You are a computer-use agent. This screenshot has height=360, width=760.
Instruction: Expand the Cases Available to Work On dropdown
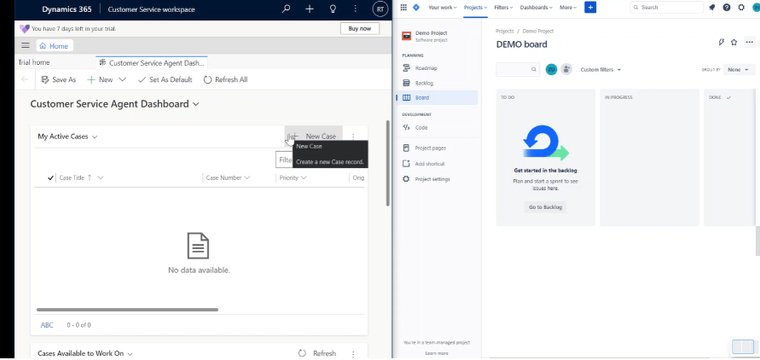(129, 354)
